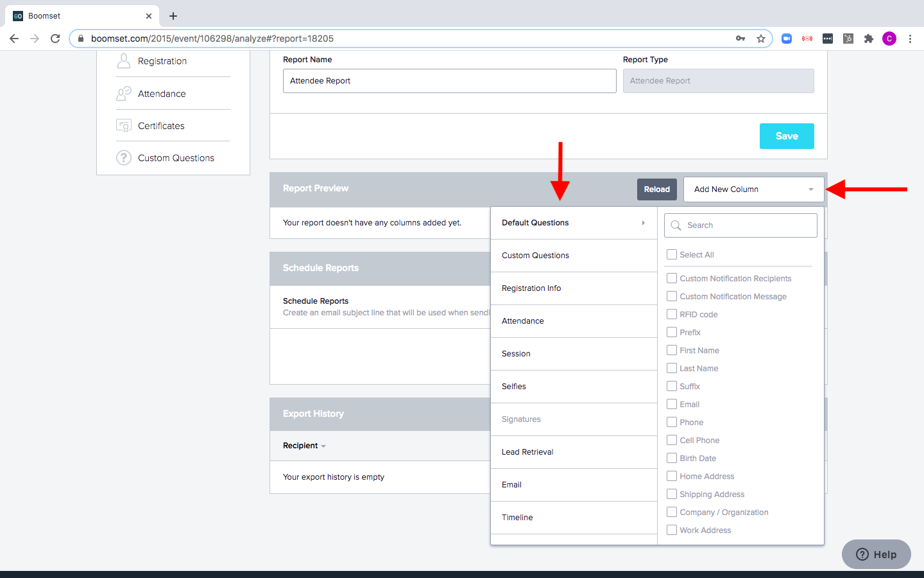924x578 pixels.
Task: Click the dark square extension icon
Action: coord(828,39)
